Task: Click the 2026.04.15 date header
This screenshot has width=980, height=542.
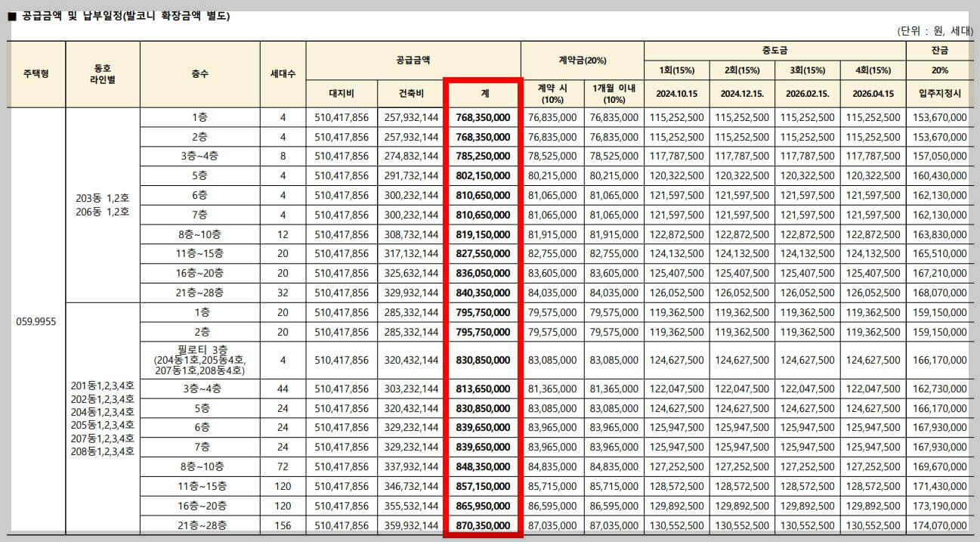Action: (873, 94)
